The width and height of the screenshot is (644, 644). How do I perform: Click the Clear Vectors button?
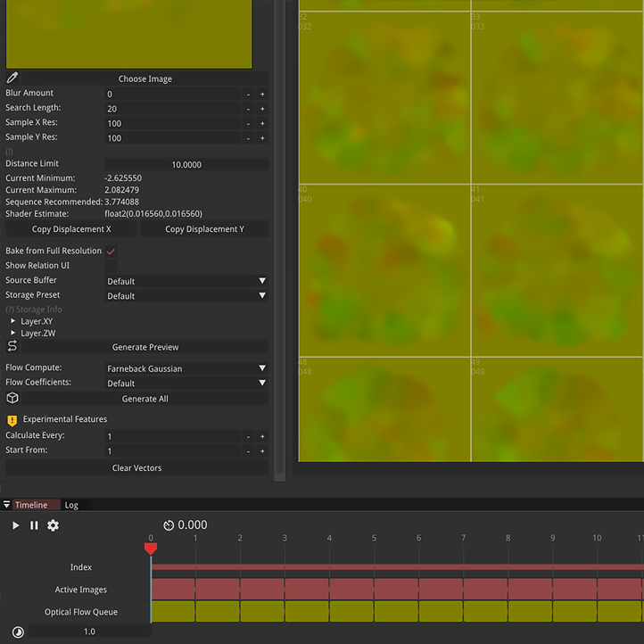[136, 467]
